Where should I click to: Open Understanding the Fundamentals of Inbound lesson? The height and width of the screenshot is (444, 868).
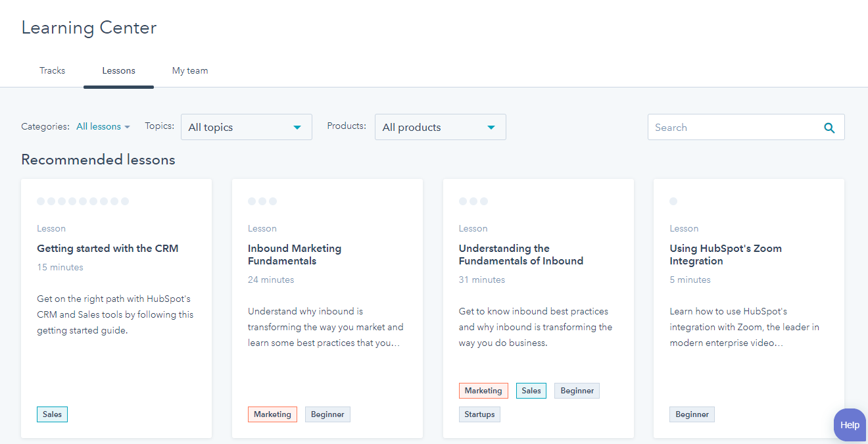pyautogui.click(x=521, y=255)
